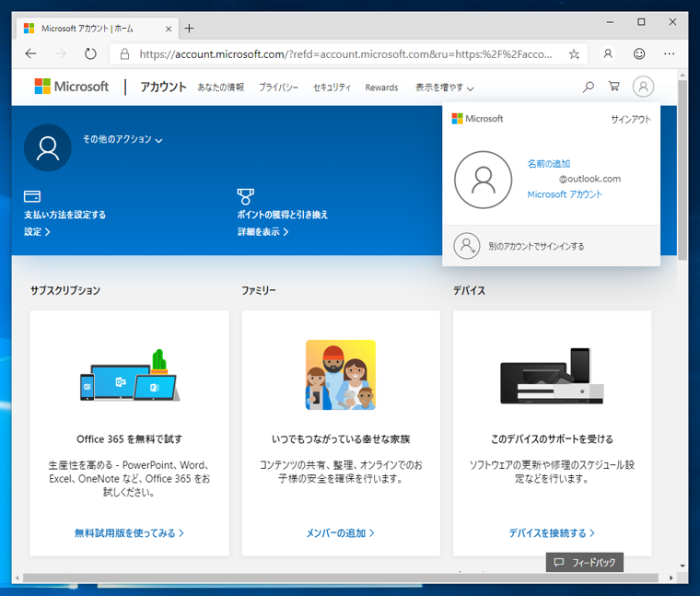Click the family illustration image
This screenshot has height=596, width=700.
(x=341, y=375)
